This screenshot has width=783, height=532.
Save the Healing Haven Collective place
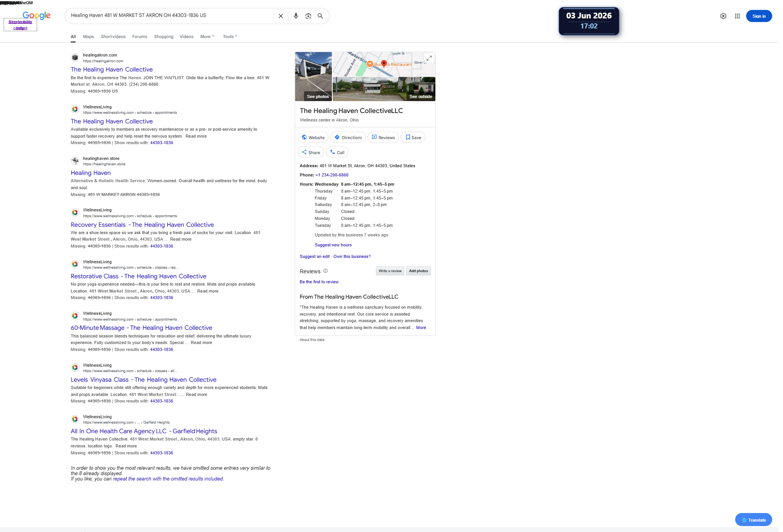tap(413, 137)
